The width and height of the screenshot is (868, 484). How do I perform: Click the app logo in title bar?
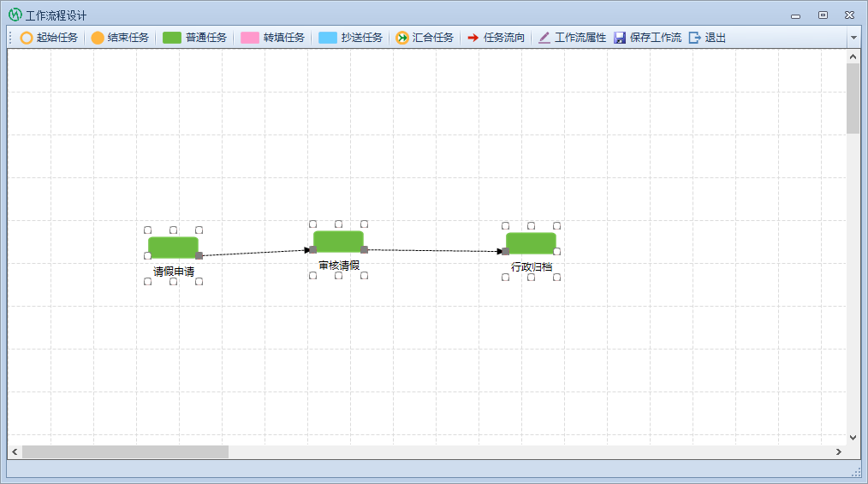pos(15,15)
